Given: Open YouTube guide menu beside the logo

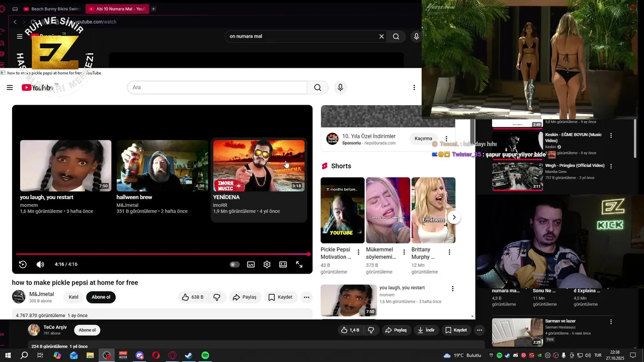Looking at the screenshot, I should pyautogui.click(x=10, y=87).
